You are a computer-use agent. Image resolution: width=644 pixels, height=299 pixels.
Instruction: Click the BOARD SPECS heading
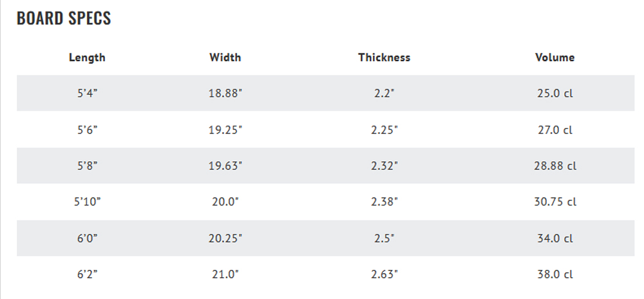[x=64, y=19]
